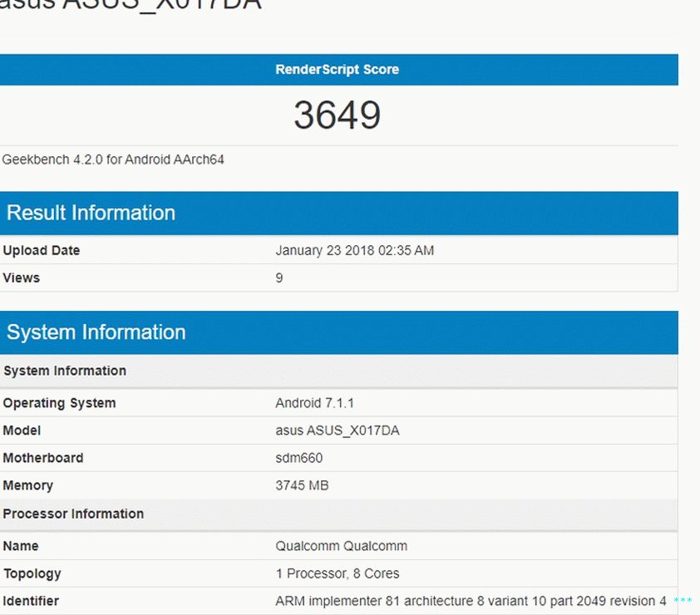Click the Motherboard label
Viewport: 700px width, 615px height.
[43, 458]
